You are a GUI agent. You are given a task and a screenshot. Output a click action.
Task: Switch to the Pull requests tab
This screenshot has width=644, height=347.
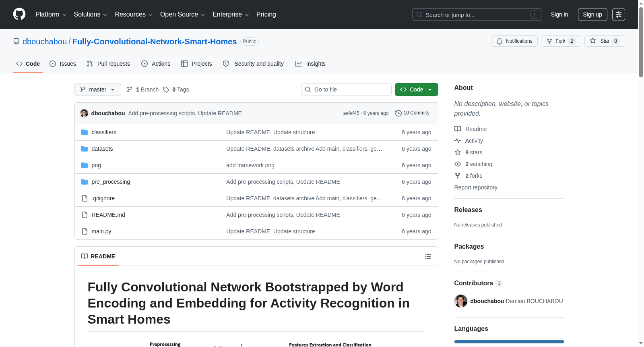click(108, 64)
